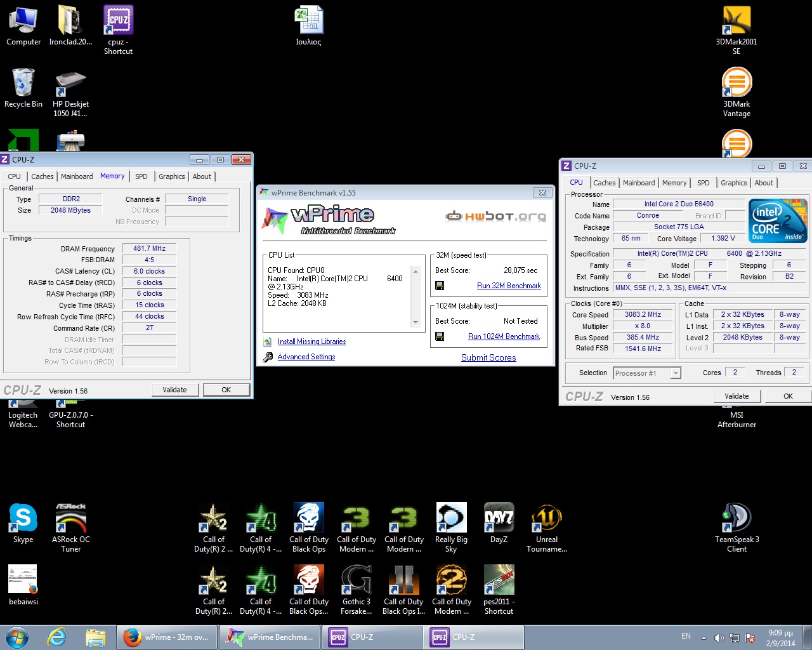The height and width of the screenshot is (650, 812).
Task: Click Validate in the Memory CPU-Z window
Action: click(x=174, y=390)
